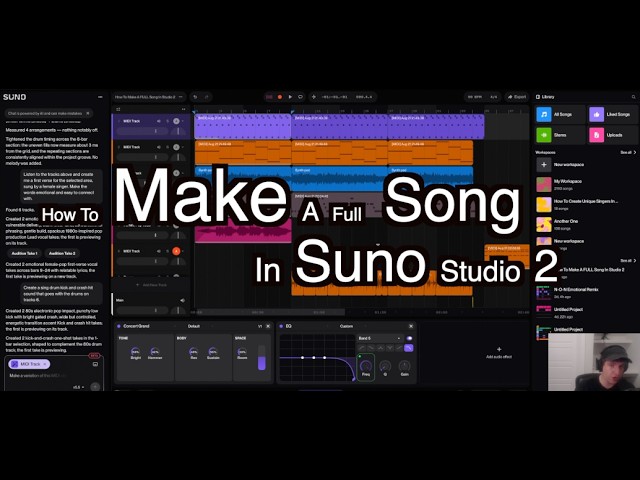
Task: Click the Audition Take 2 button
Action: click(x=62, y=253)
